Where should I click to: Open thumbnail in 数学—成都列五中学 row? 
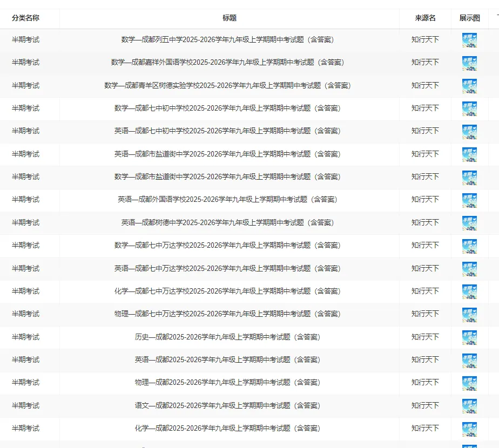pos(469,40)
